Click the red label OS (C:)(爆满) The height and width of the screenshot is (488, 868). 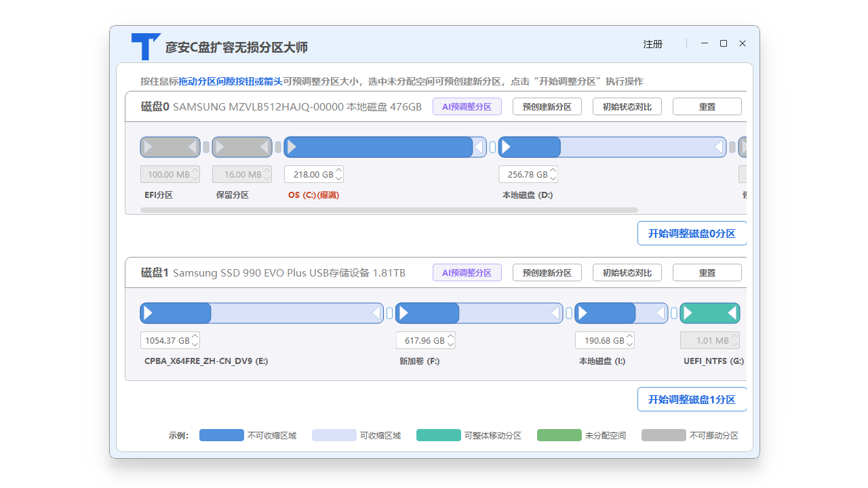click(313, 195)
